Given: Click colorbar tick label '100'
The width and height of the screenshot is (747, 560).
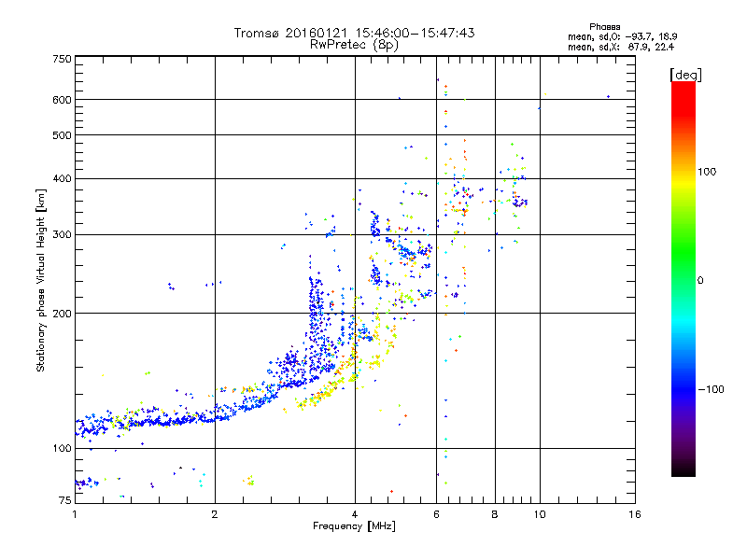Looking at the screenshot, I should [707, 172].
